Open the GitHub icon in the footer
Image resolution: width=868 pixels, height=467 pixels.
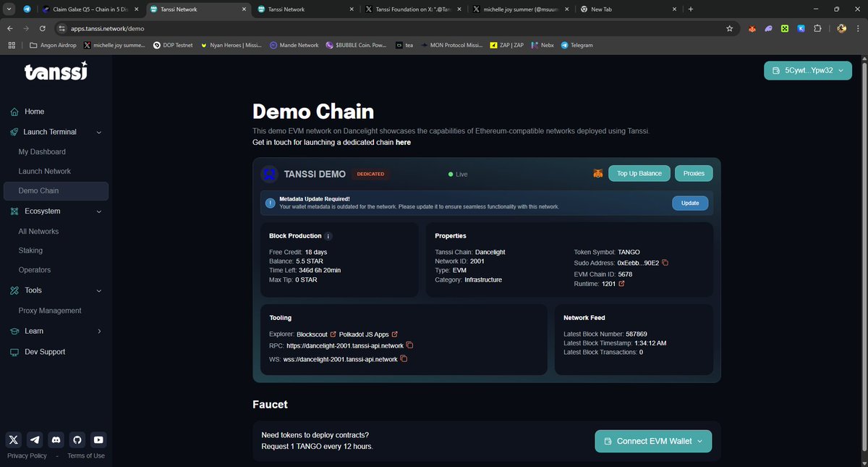pos(77,439)
